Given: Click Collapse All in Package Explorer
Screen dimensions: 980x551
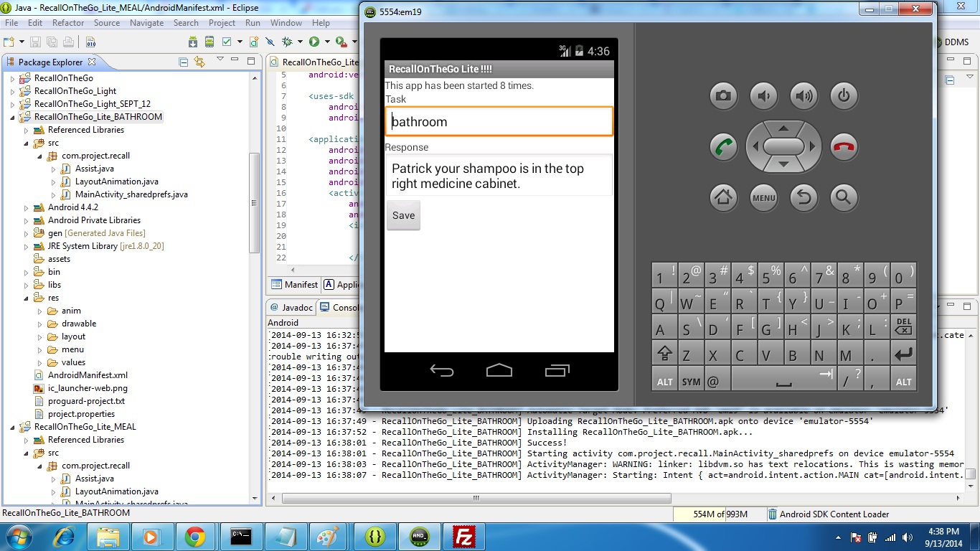Looking at the screenshot, I should coord(183,62).
